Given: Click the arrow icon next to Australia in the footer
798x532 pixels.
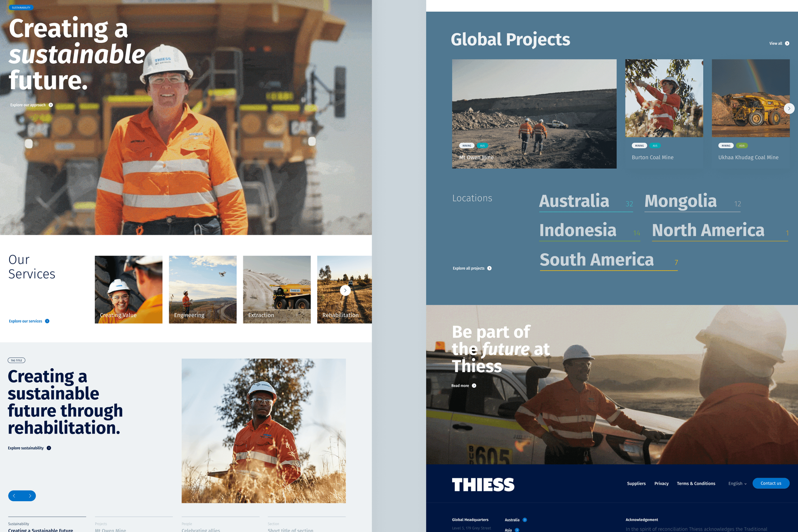Looking at the screenshot, I should coord(525,520).
